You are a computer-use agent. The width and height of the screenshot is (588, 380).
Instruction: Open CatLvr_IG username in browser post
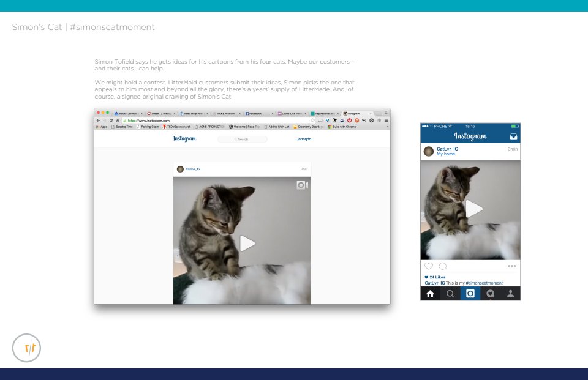193,169
